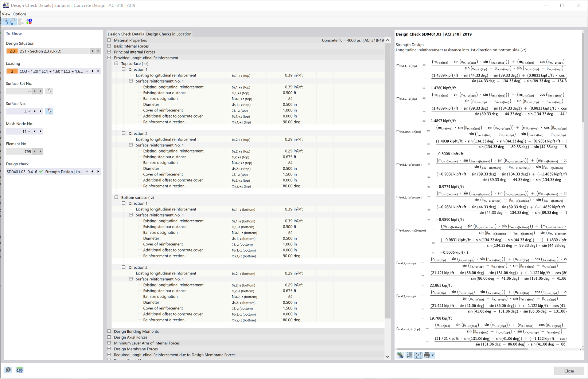Click the colored circles info icon in toolbar
588x379 pixels.
coord(29,22)
